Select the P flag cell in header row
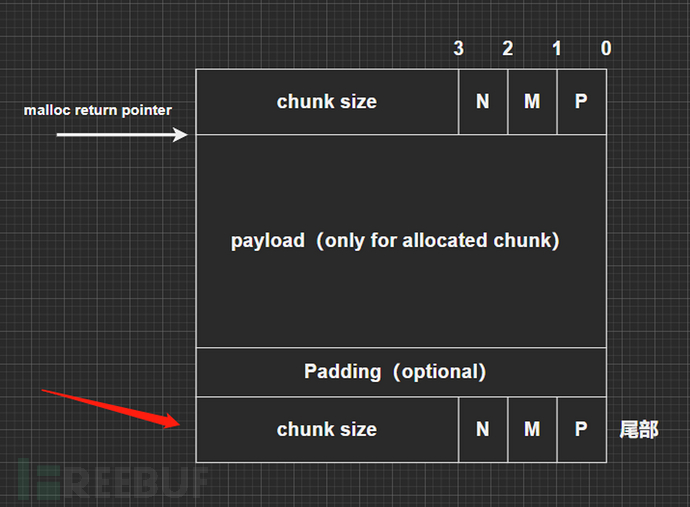Viewport: 690px width, 507px height. pyautogui.click(x=581, y=102)
